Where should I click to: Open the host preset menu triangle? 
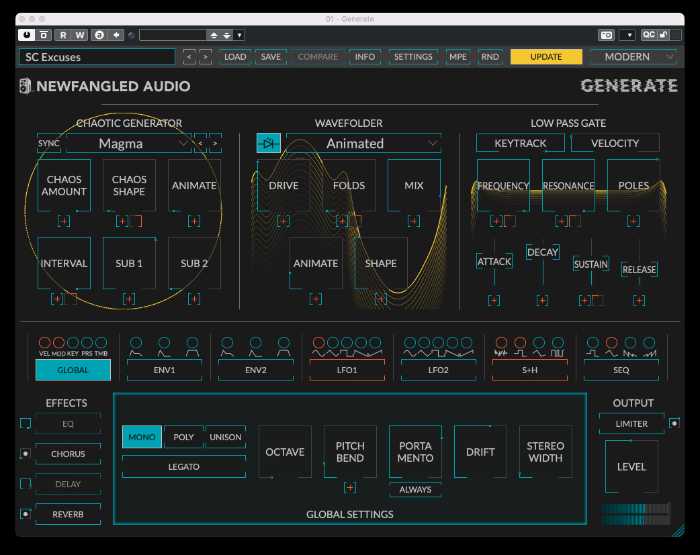240,35
